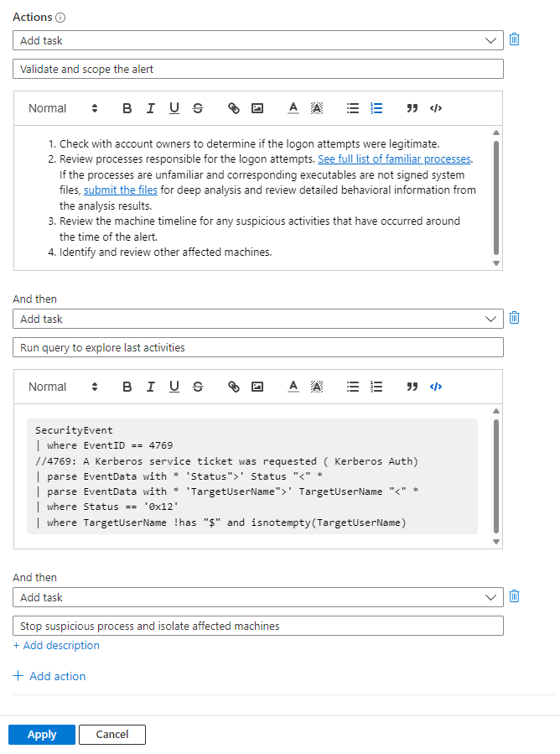The width and height of the screenshot is (560, 754).
Task: Create a numbered list in the second editor
Action: [x=376, y=387]
